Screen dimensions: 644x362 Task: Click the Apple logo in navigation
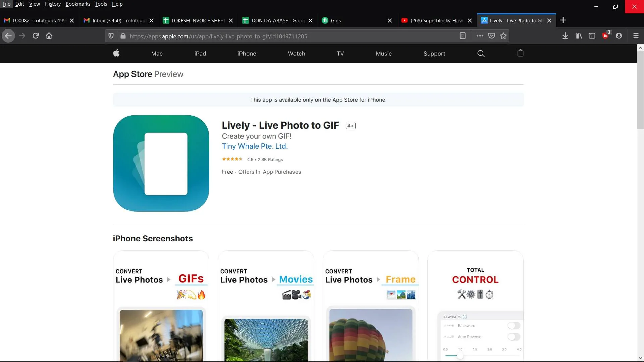pyautogui.click(x=116, y=53)
